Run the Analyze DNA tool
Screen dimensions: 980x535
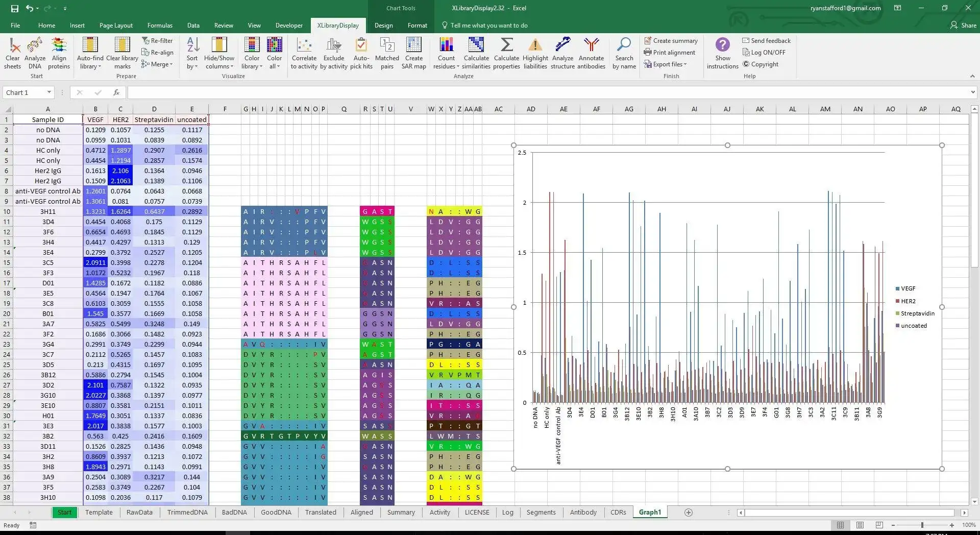coord(35,53)
